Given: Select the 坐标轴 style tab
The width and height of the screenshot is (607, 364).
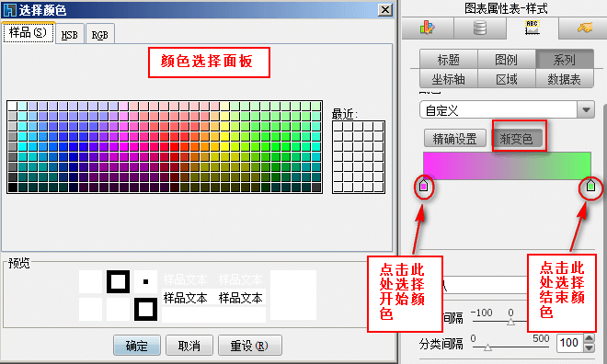Looking at the screenshot, I should coord(448,79).
